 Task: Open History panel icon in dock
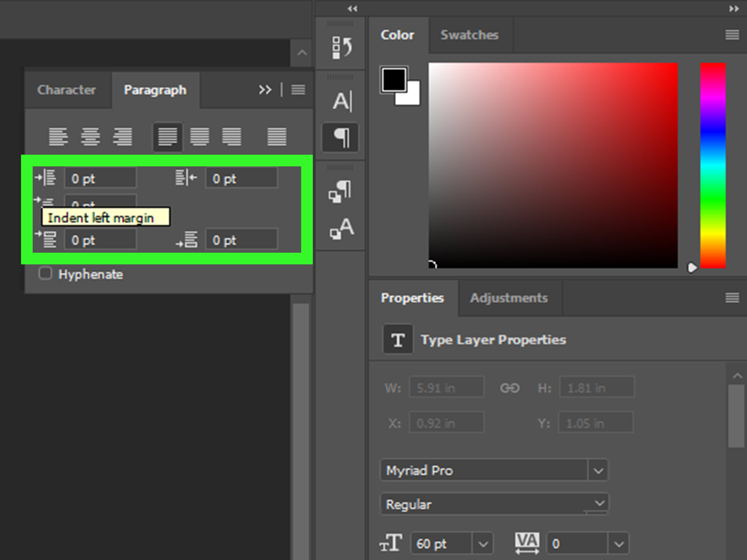(x=342, y=47)
